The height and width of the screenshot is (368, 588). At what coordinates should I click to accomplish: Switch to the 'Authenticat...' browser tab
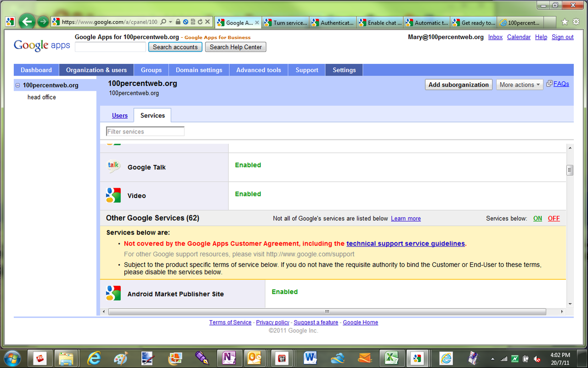point(333,23)
